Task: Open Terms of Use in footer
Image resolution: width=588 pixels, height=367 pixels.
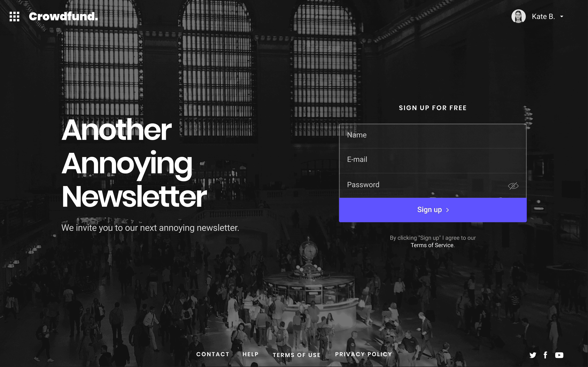Action: (x=297, y=355)
